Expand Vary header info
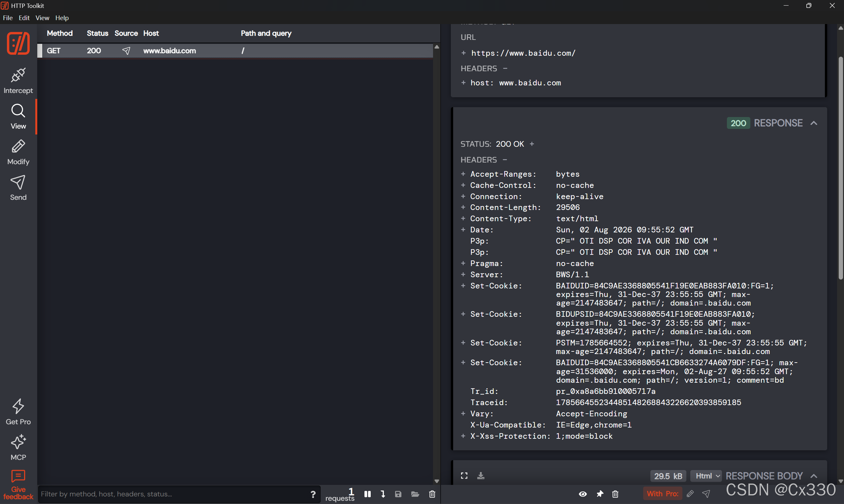The height and width of the screenshot is (504, 844). pos(463,414)
